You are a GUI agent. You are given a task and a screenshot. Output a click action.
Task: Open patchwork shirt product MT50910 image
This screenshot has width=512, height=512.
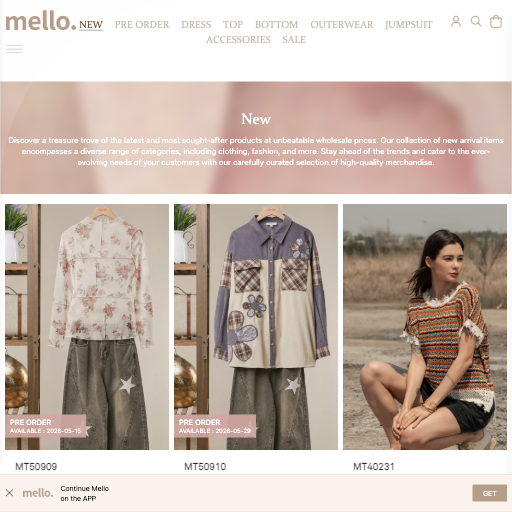(256, 327)
